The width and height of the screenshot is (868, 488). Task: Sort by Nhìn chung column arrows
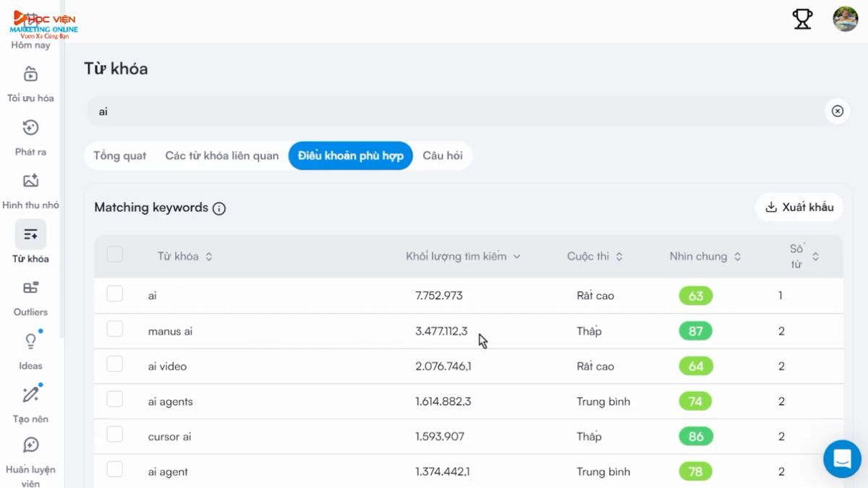click(x=737, y=257)
